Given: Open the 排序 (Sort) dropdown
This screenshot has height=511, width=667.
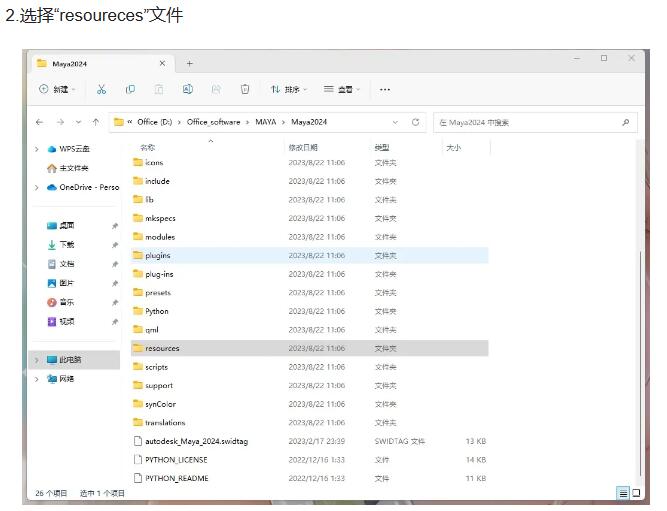Looking at the screenshot, I should (289, 90).
